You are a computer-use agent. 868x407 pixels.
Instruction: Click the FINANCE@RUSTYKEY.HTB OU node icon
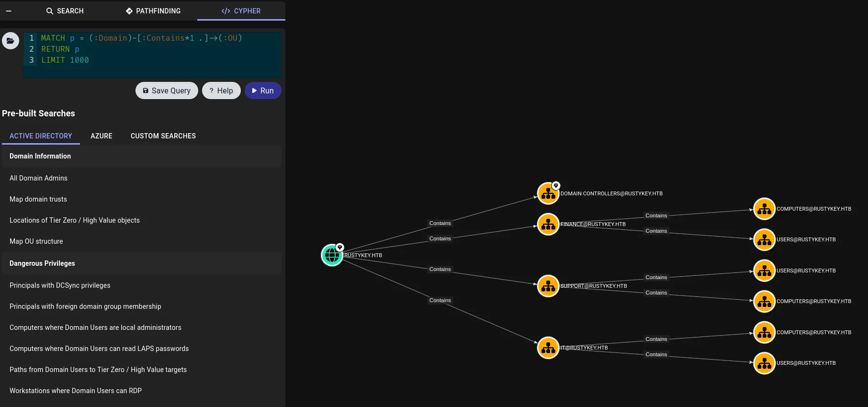point(548,224)
